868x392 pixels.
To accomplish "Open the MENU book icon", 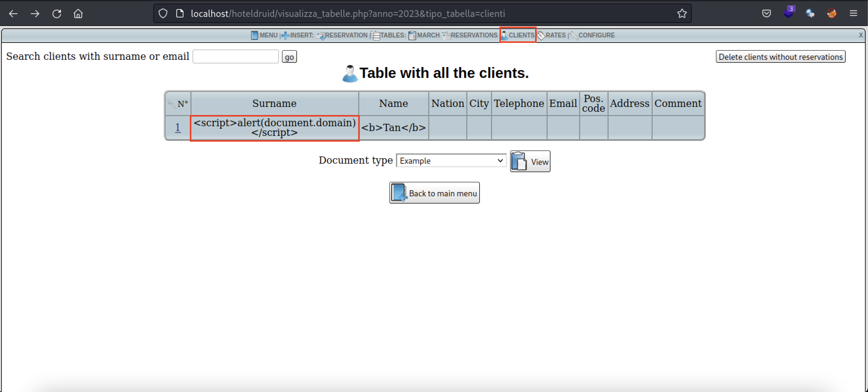I will tap(255, 35).
